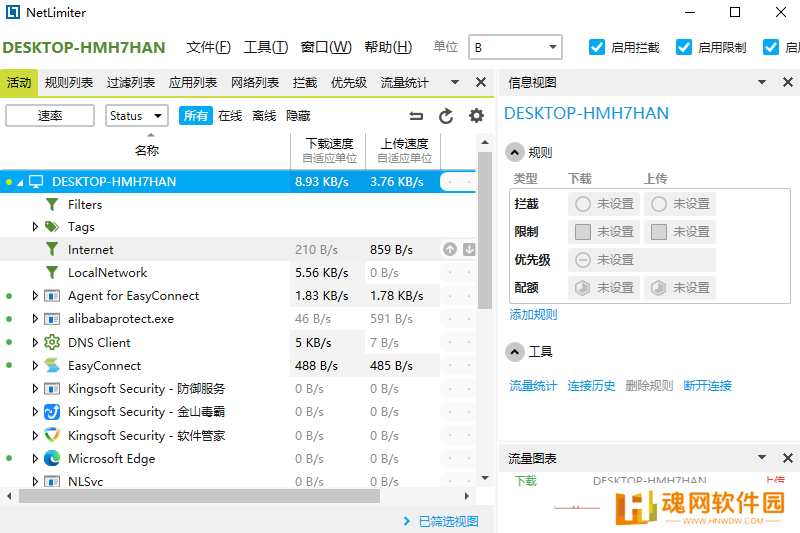Image resolution: width=800 pixels, height=533 pixels.
Task: Click the horizontal scrollbar thumb of list
Action: click(199, 496)
